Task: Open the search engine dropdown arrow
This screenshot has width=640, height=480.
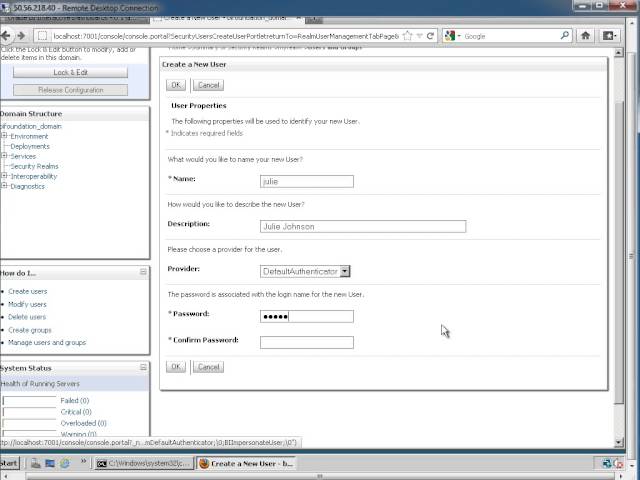Action: (x=459, y=36)
